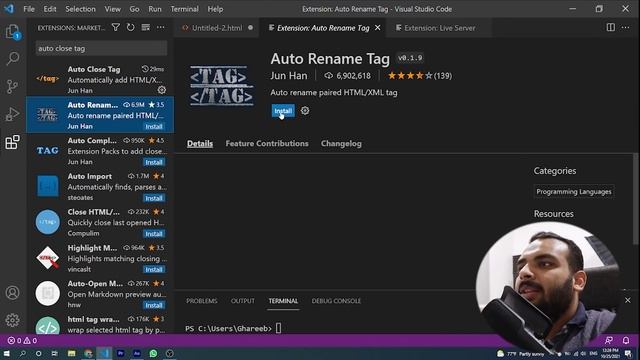This screenshot has width=640, height=360.
Task: Select Auto Close Tag in results list
Action: pos(100,79)
